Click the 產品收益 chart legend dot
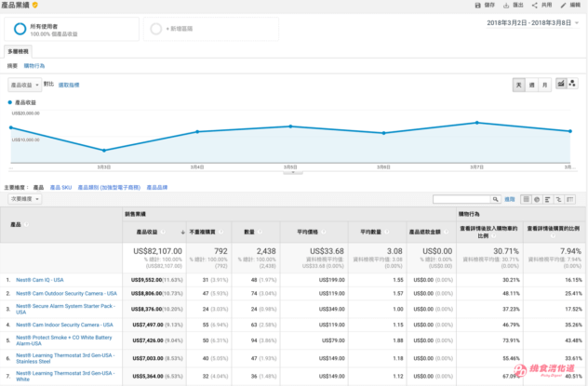588x386 pixels. tap(10, 102)
